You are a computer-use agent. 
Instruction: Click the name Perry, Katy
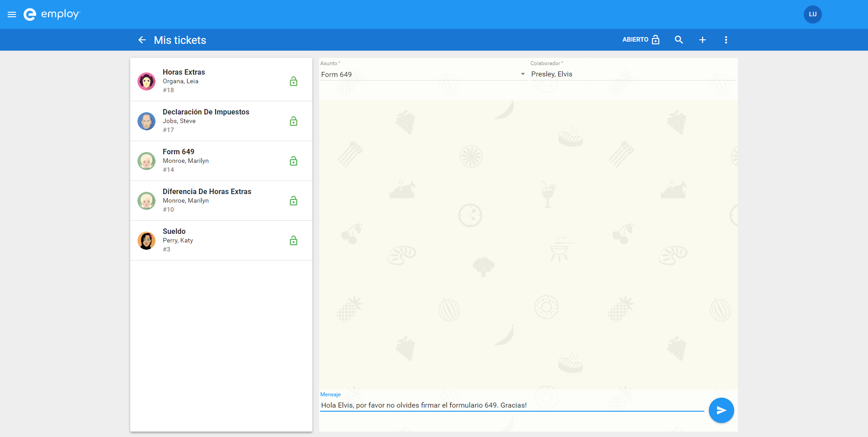[x=178, y=240]
